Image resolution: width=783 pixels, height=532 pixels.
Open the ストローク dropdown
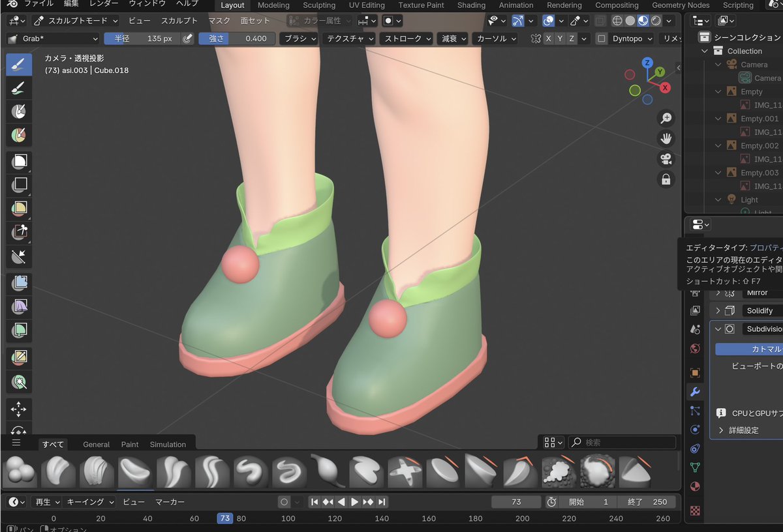(x=407, y=38)
